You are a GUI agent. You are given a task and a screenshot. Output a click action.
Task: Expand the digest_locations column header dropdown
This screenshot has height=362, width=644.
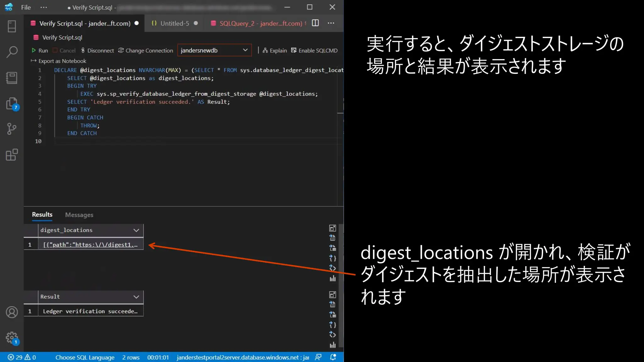tap(136, 230)
